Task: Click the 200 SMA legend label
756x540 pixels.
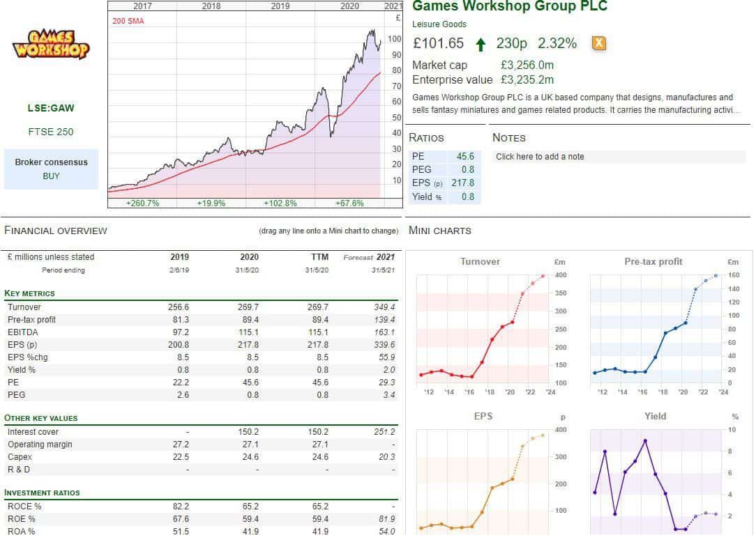Action: click(x=128, y=21)
